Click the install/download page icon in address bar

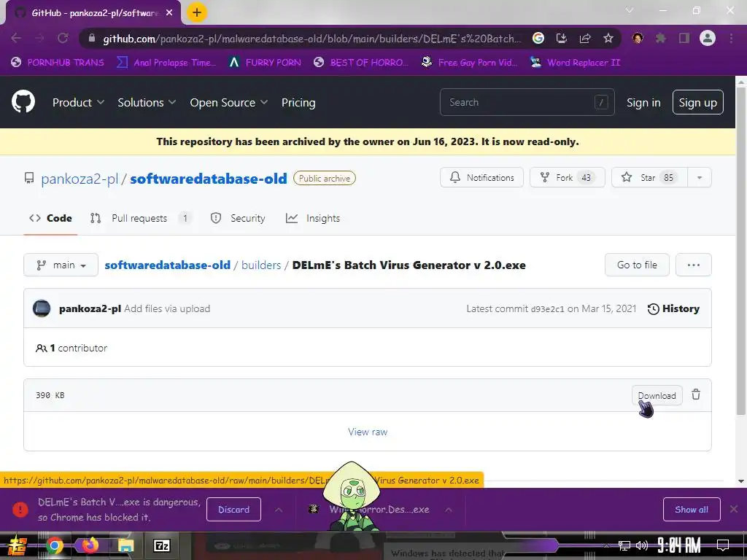point(561,38)
